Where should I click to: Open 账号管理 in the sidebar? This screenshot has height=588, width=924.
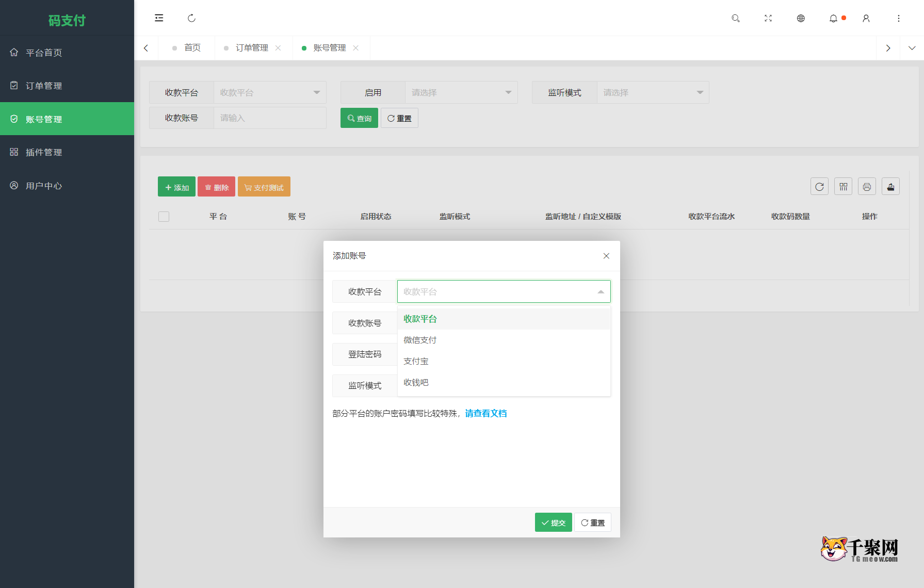pyautogui.click(x=67, y=119)
